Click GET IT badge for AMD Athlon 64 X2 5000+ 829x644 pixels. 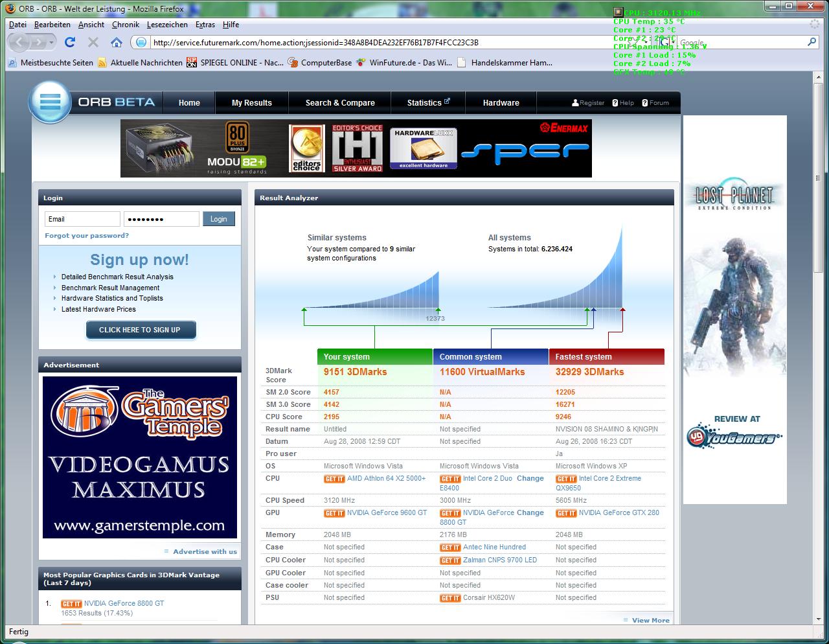click(x=334, y=479)
